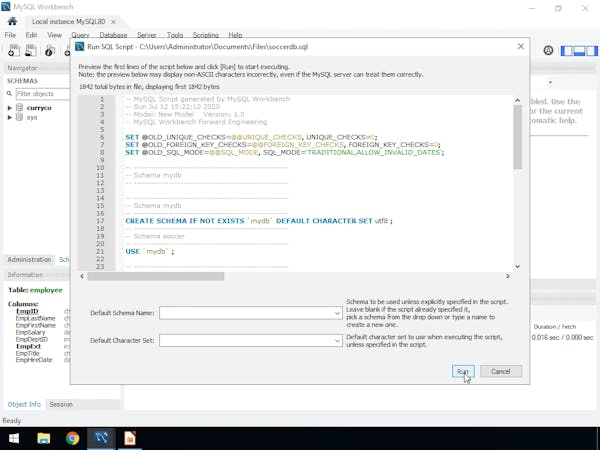Toggle the right sidebar panel icon
This screenshot has width=600, height=450.
tap(592, 51)
